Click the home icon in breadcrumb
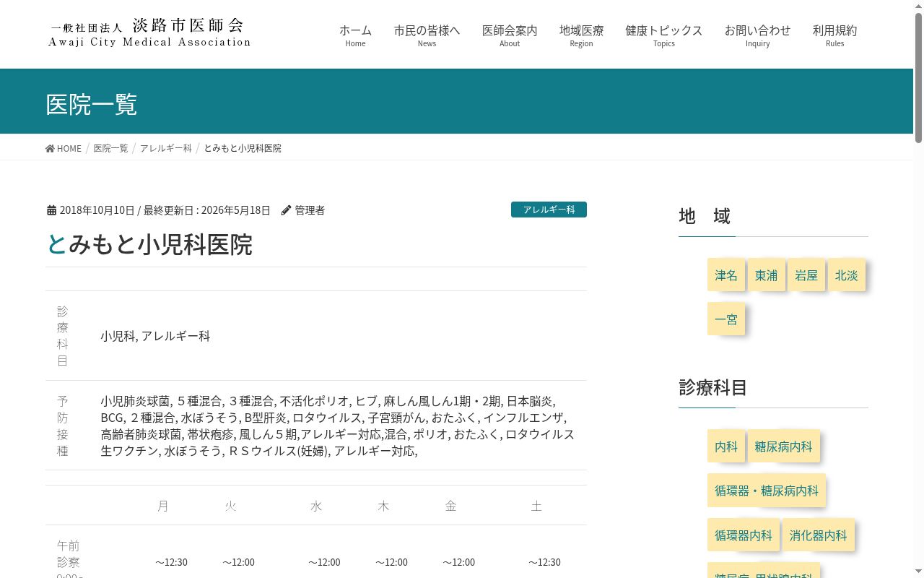 pos(50,148)
